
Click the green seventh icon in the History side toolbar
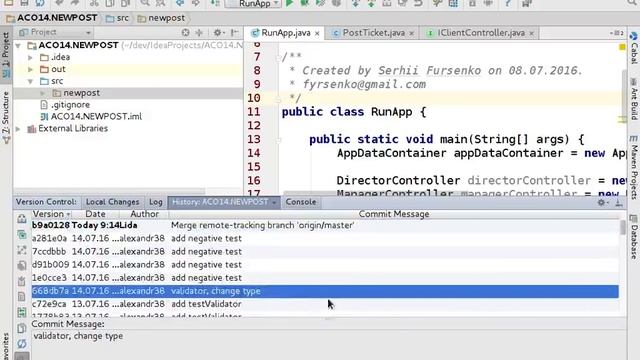[22, 312]
